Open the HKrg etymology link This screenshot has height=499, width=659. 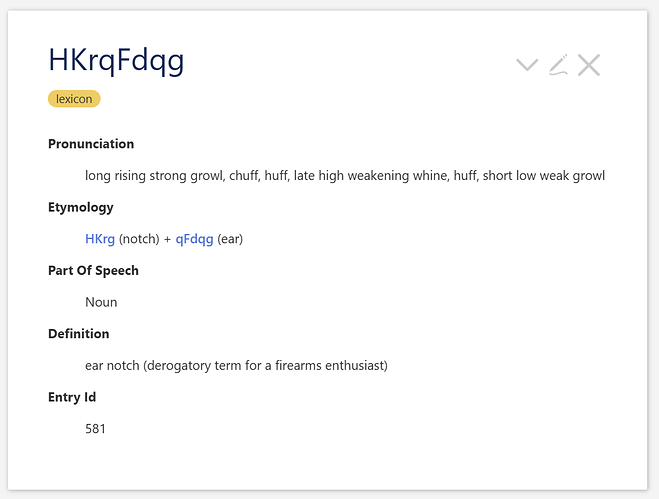100,239
